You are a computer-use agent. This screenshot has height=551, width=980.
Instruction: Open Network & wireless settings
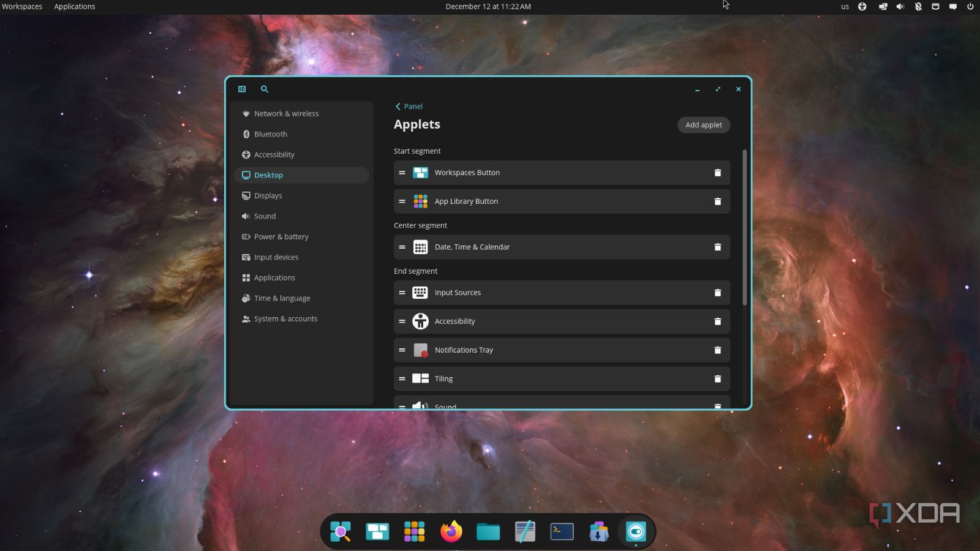point(301,114)
